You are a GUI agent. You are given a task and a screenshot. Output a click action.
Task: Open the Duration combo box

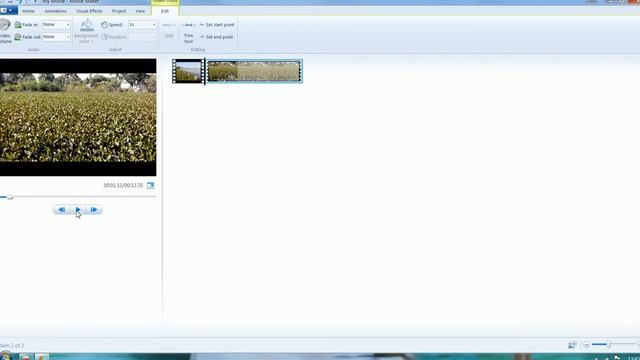[142, 37]
